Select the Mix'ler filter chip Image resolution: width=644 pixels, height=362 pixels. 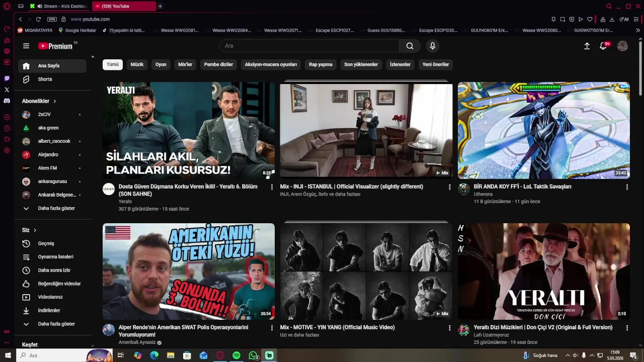click(x=185, y=64)
